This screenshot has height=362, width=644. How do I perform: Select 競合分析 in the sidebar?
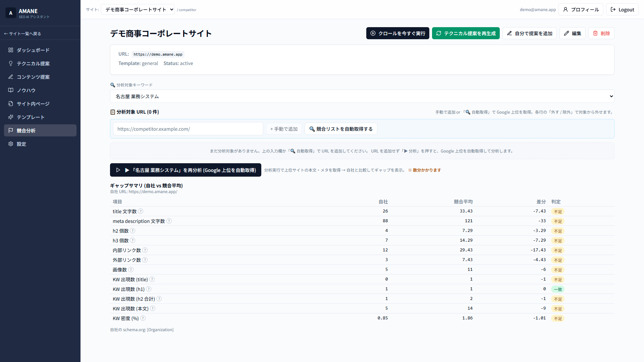coord(40,130)
